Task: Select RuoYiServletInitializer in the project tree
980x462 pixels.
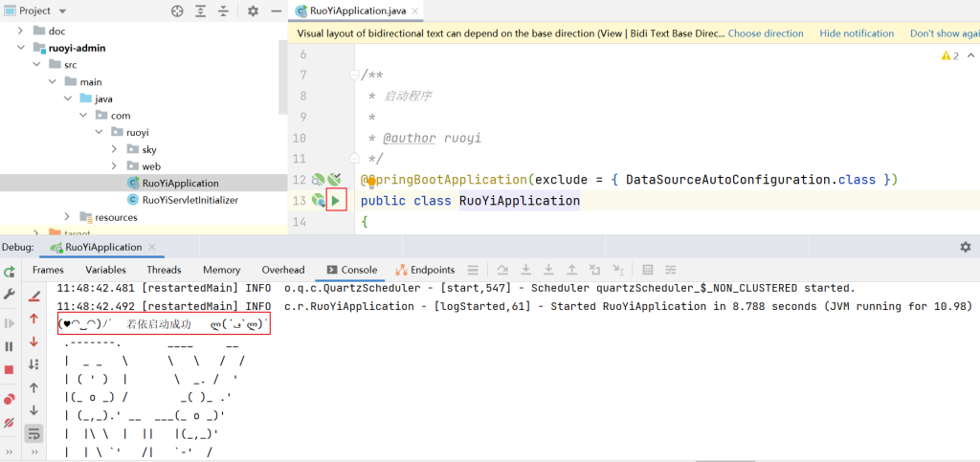Action: 189,200
